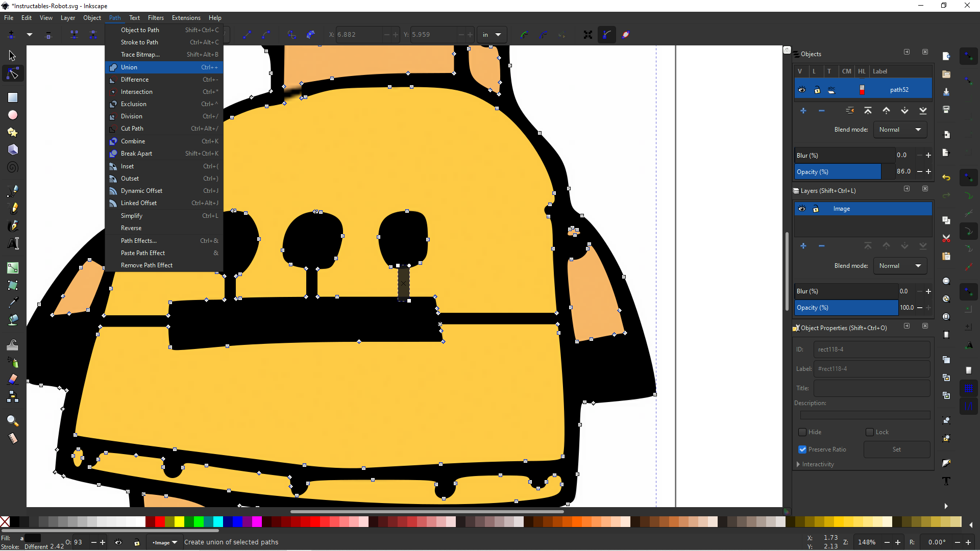Activate the Gradient tool
This screenshot has height=551, width=980.
(13, 267)
